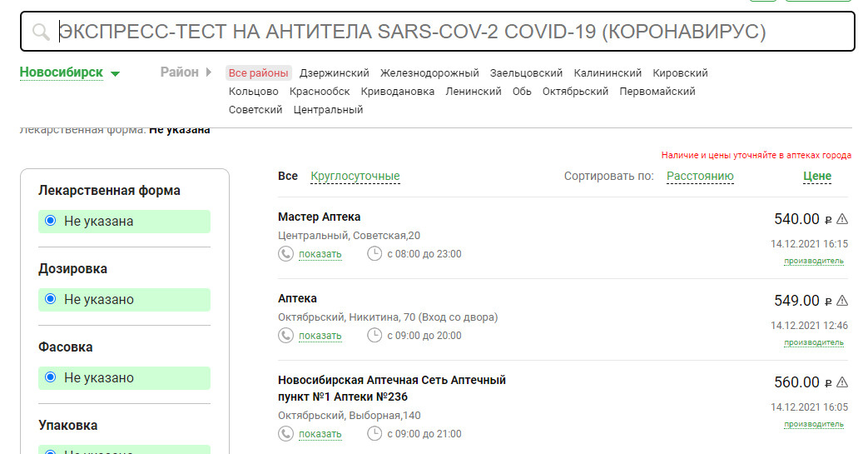Open Новосибирская Аптечная Сеть pharmacy name

392,388
